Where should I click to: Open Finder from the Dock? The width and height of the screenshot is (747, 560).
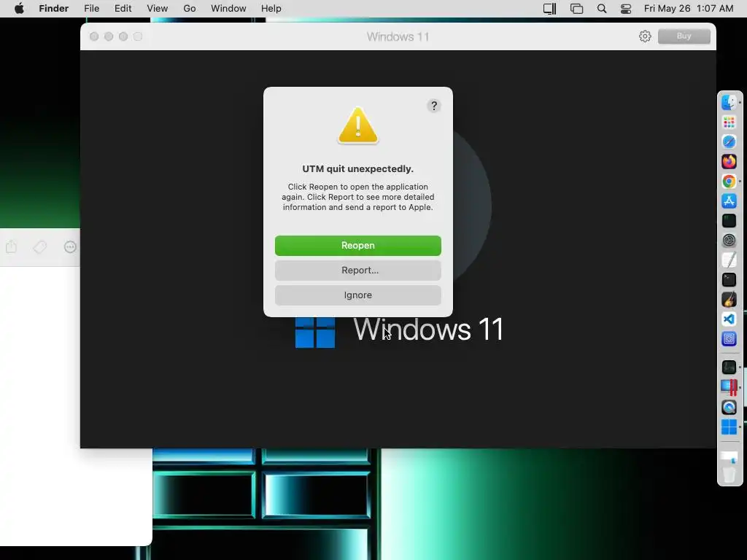[x=729, y=102]
